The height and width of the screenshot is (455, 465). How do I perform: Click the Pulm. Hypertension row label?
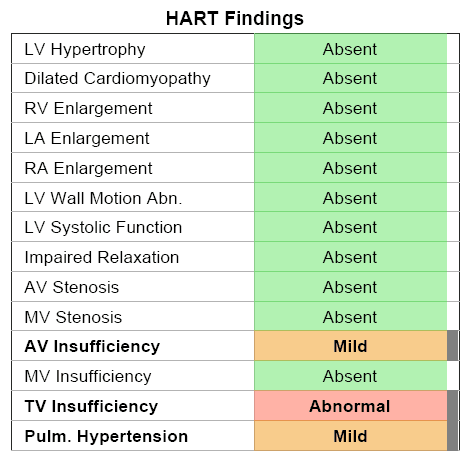coord(106,436)
